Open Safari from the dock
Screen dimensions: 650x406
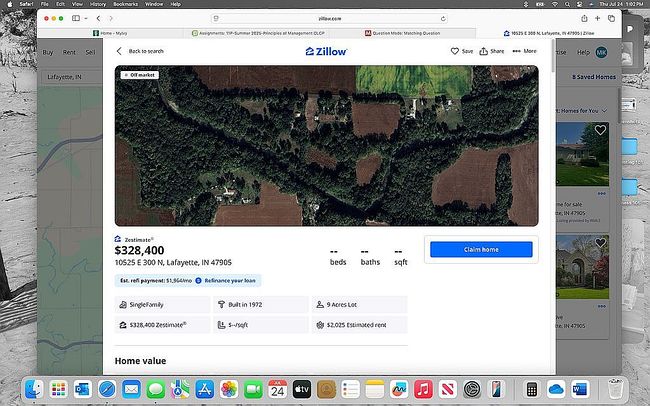(107, 389)
